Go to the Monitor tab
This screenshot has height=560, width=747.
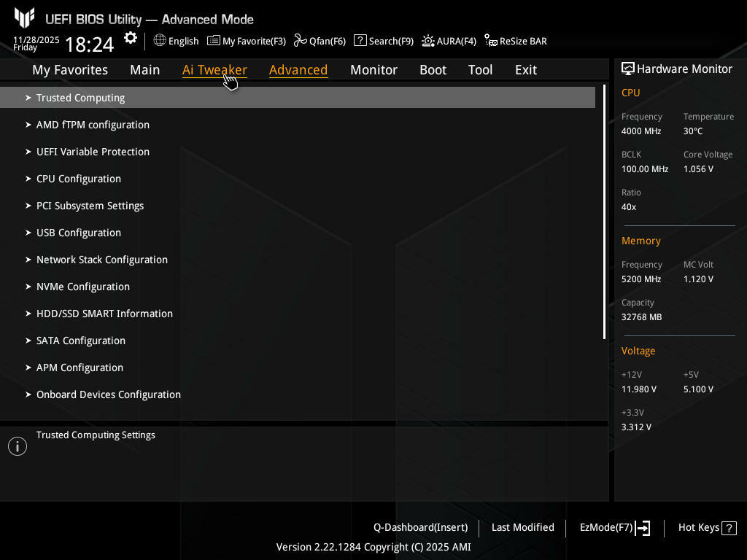(x=373, y=70)
